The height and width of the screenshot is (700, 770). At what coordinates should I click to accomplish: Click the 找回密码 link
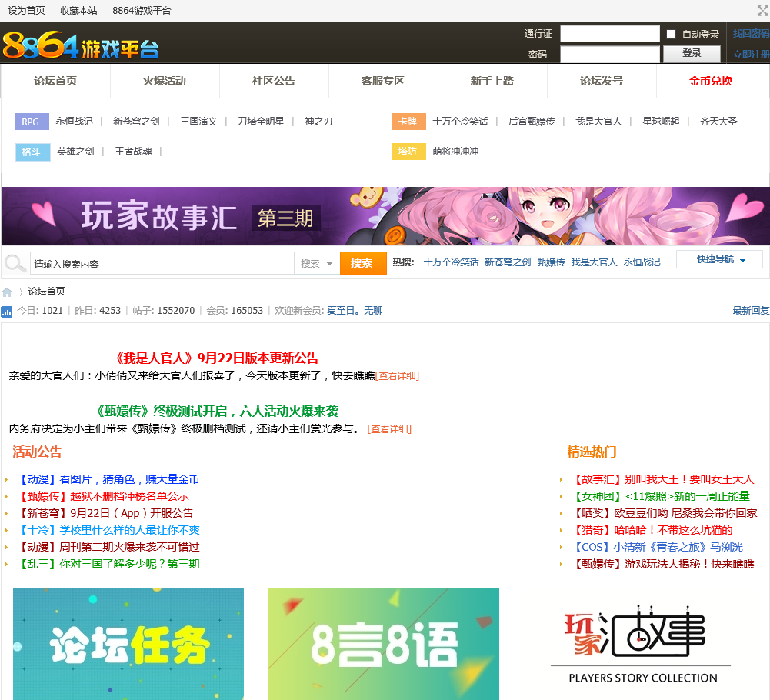click(x=751, y=33)
